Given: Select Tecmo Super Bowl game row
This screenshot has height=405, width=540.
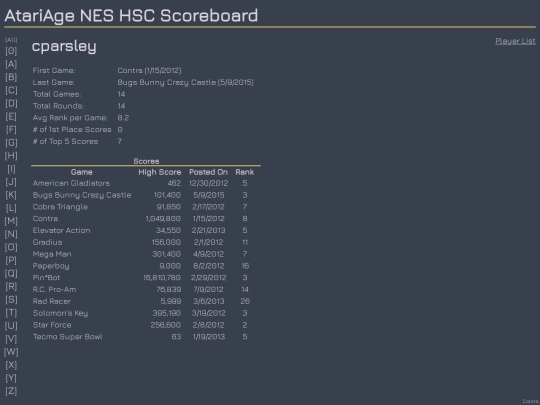Looking at the screenshot, I should 146,337.
